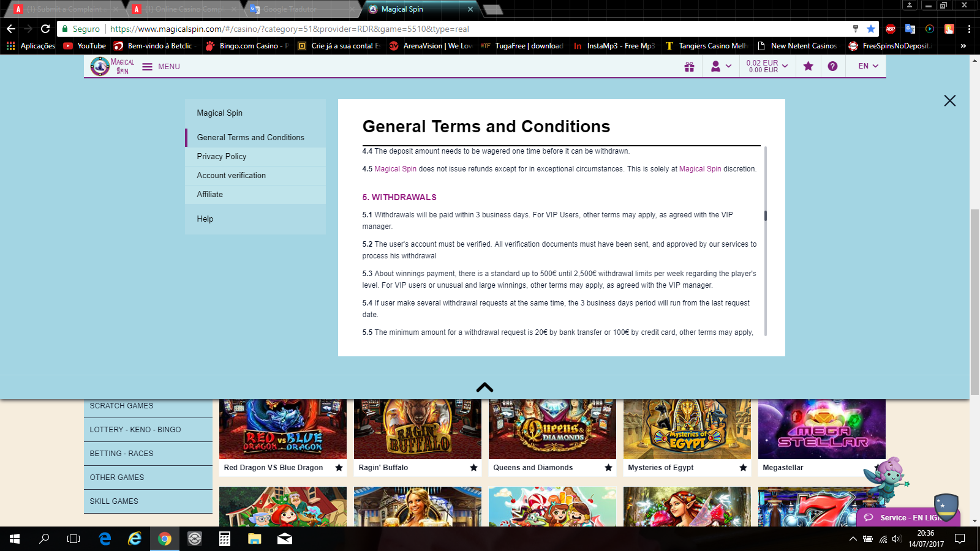Viewport: 980px width, 551px height.
Task: Click the bookmark star in address bar
Action: 870,29
